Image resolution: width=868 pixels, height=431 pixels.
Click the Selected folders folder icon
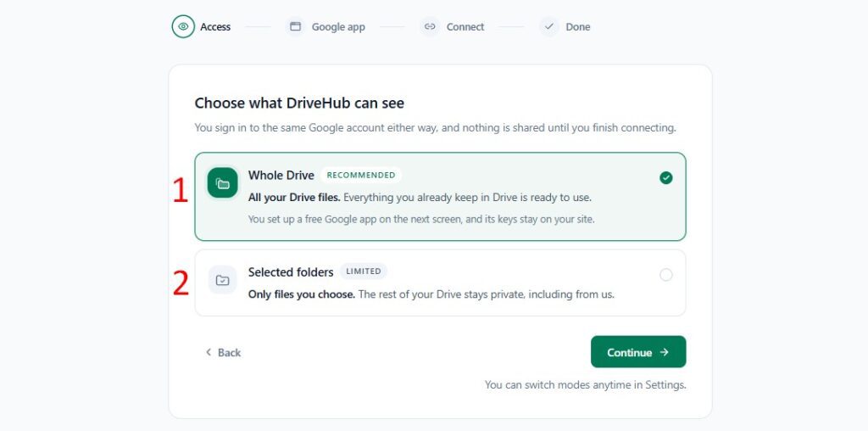click(x=223, y=280)
